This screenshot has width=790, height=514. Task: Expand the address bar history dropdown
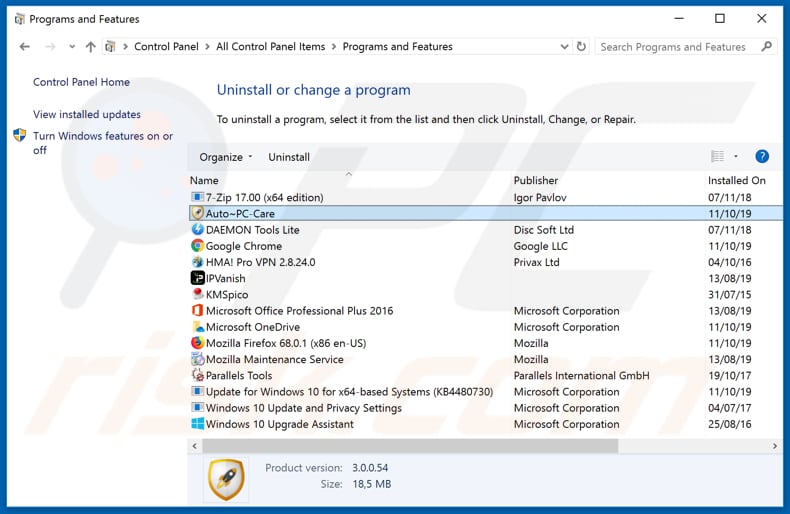565,47
